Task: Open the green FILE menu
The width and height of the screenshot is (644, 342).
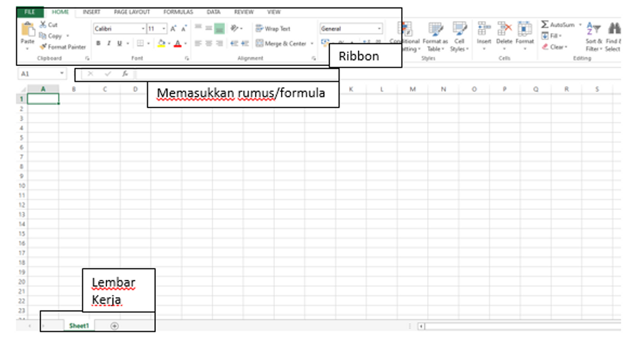Action: pyautogui.click(x=30, y=12)
